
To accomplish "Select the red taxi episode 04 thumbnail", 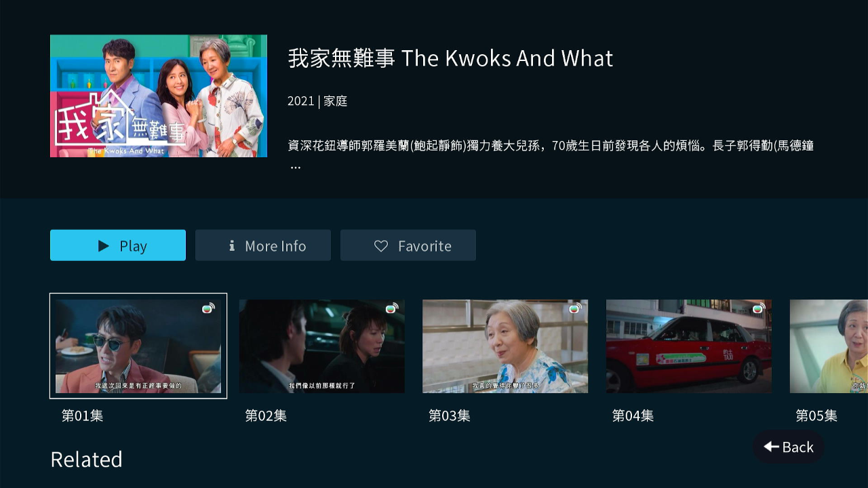I will click(x=689, y=346).
